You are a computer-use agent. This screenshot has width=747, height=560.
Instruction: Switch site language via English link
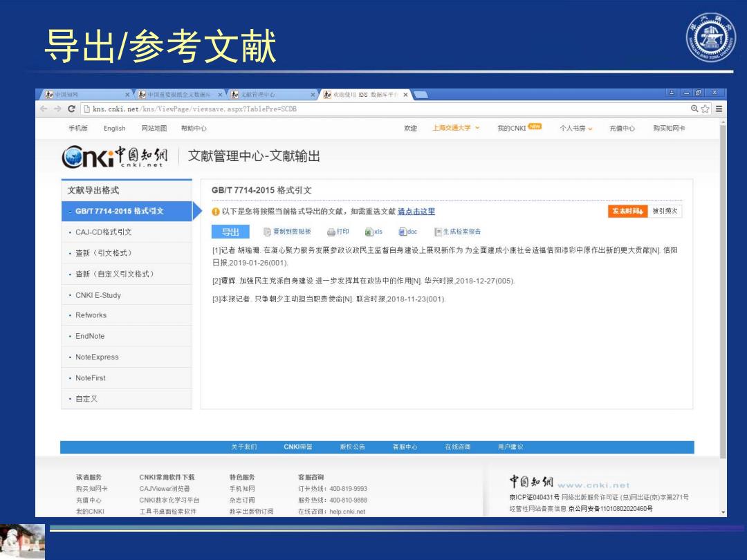coord(114,128)
